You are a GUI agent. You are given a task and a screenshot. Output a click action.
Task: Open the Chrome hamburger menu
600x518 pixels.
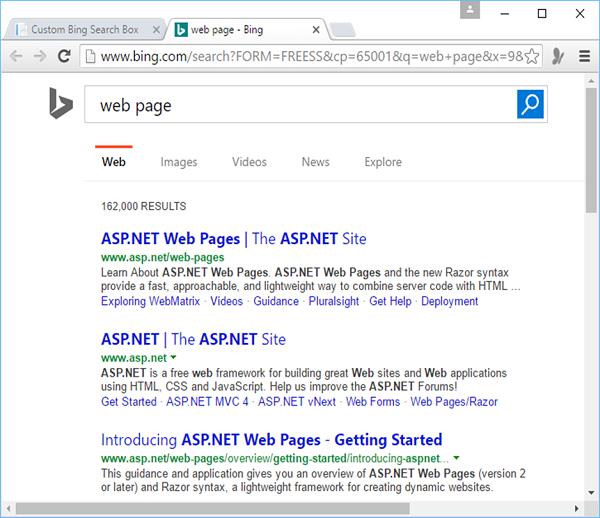pyautogui.click(x=584, y=56)
